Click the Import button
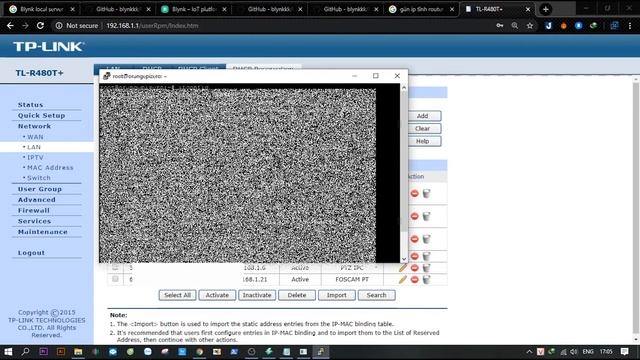 (x=336, y=295)
